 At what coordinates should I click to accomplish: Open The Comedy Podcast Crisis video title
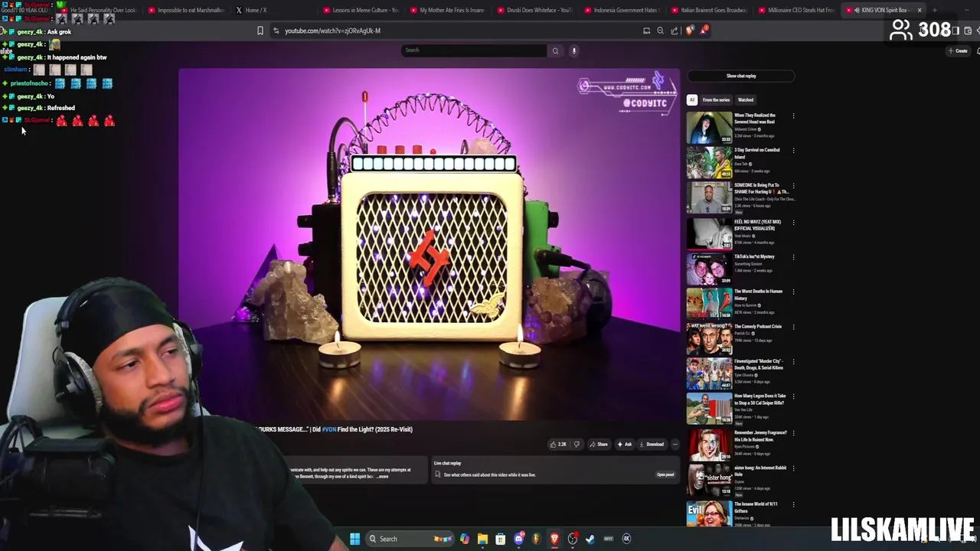click(x=758, y=327)
